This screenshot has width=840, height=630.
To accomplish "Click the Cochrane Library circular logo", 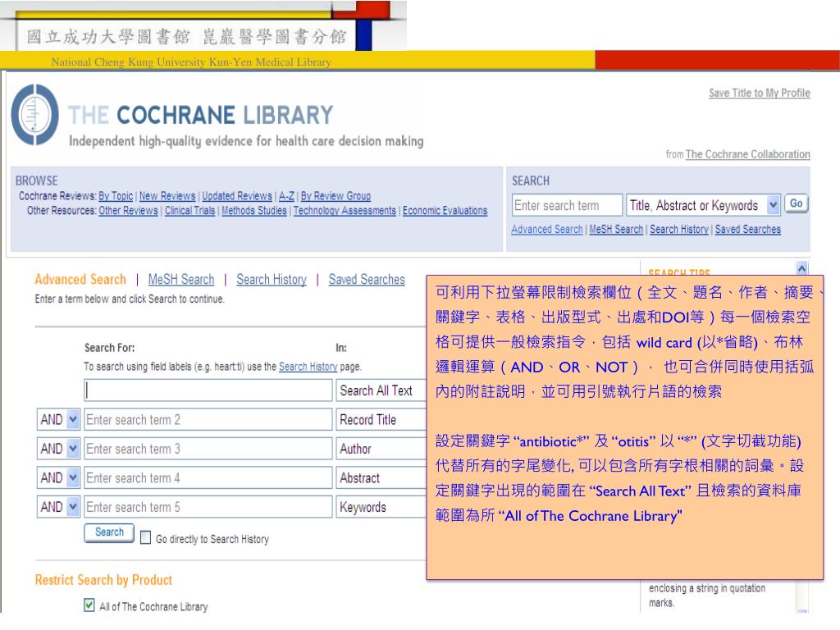I will pyautogui.click(x=35, y=115).
